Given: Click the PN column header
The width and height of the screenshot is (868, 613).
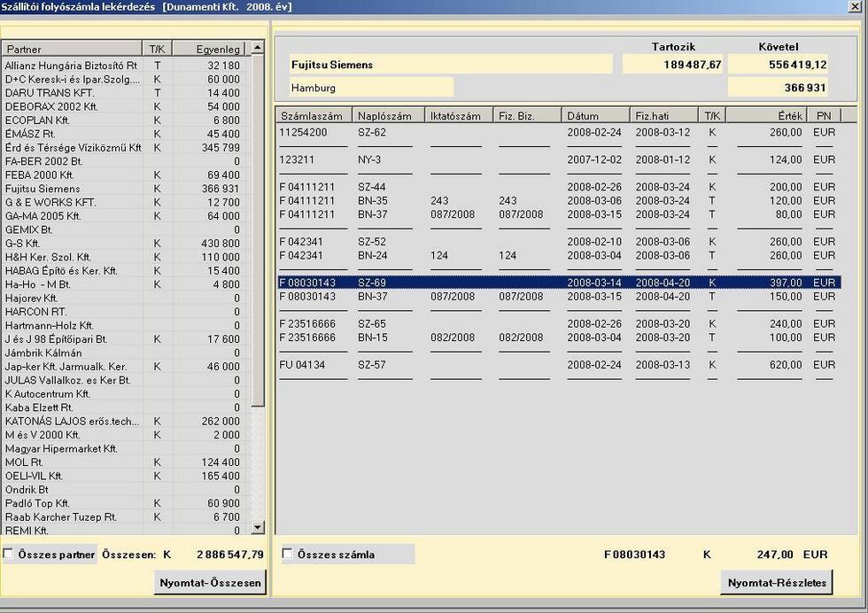Looking at the screenshot, I should tap(824, 116).
